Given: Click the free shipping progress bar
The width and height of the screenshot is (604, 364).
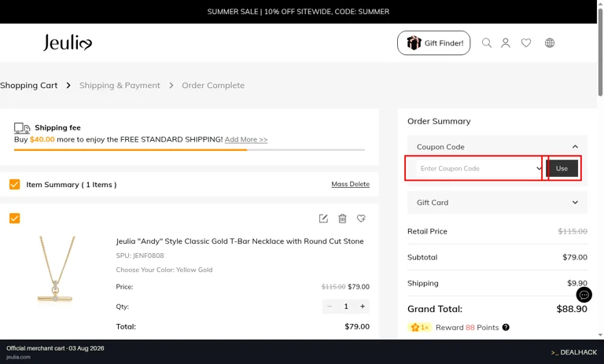Looking at the screenshot, I should coord(190,150).
